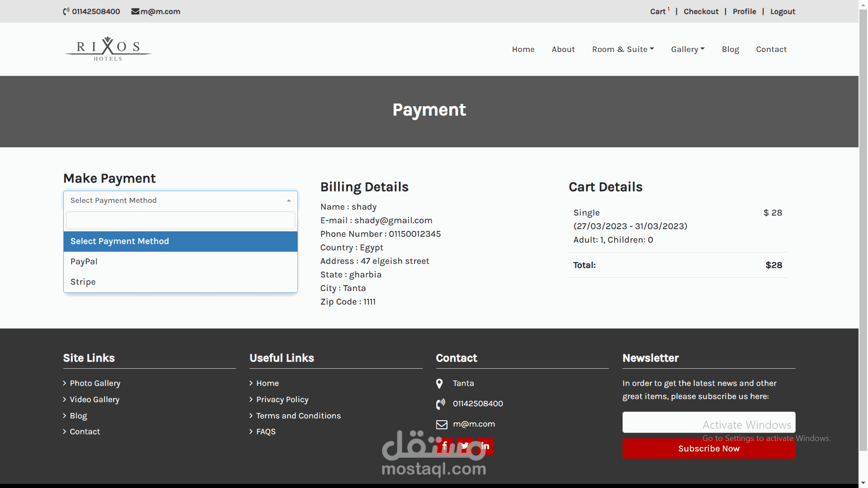
Task: Choose the Stripe payment option
Action: 83,282
